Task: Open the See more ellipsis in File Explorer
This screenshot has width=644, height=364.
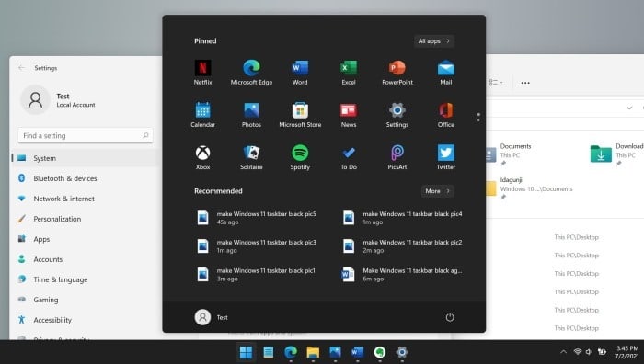Action: pos(525,83)
